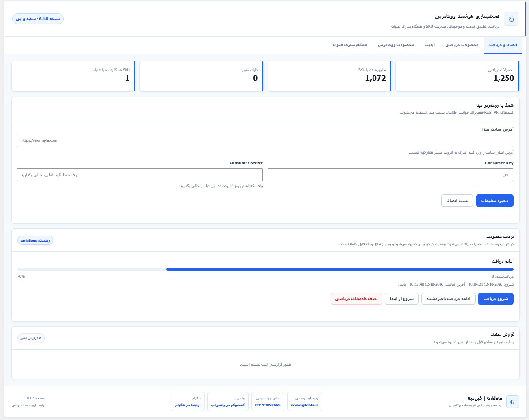
Task: Click the "محصولات دریافتی" card showing 1,250
Action: point(457,76)
